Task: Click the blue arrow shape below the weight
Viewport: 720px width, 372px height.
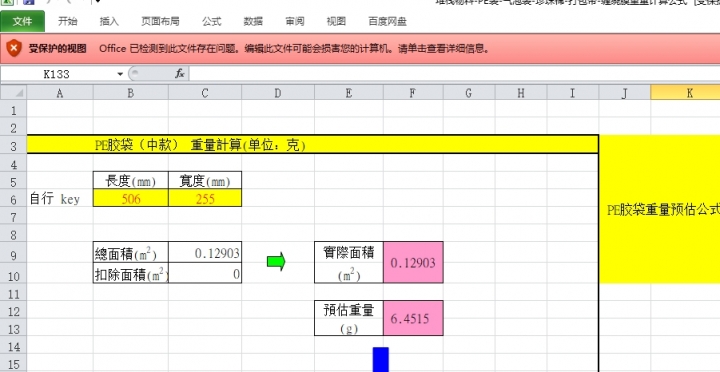Action: click(x=381, y=360)
